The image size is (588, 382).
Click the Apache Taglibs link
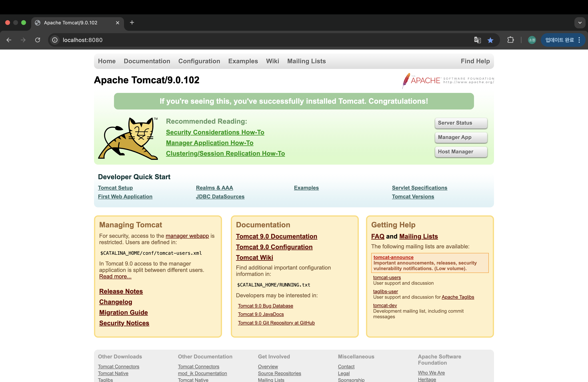pyautogui.click(x=458, y=297)
